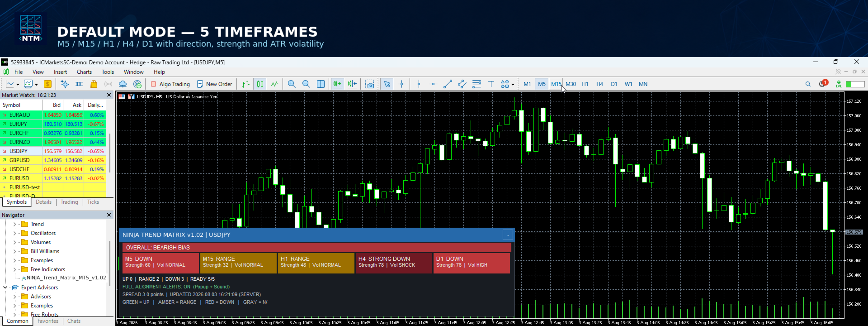Click the globe with green plus icon

coord(137,84)
